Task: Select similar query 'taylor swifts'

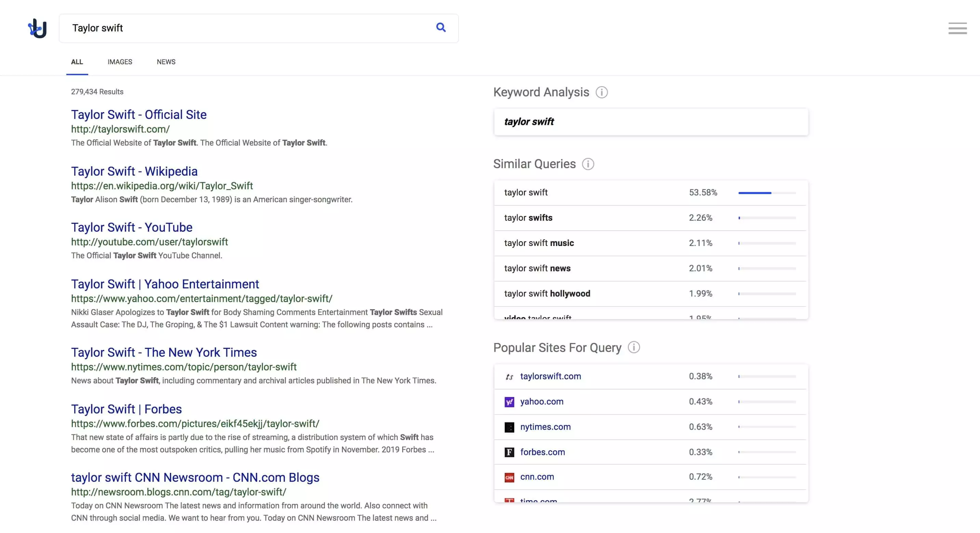Action: (x=650, y=218)
